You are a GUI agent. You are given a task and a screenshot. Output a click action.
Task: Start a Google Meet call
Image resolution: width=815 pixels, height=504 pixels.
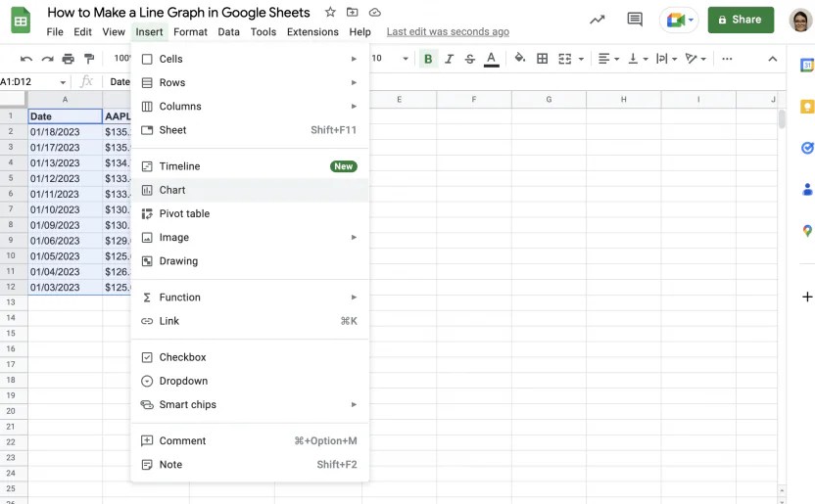[678, 21]
